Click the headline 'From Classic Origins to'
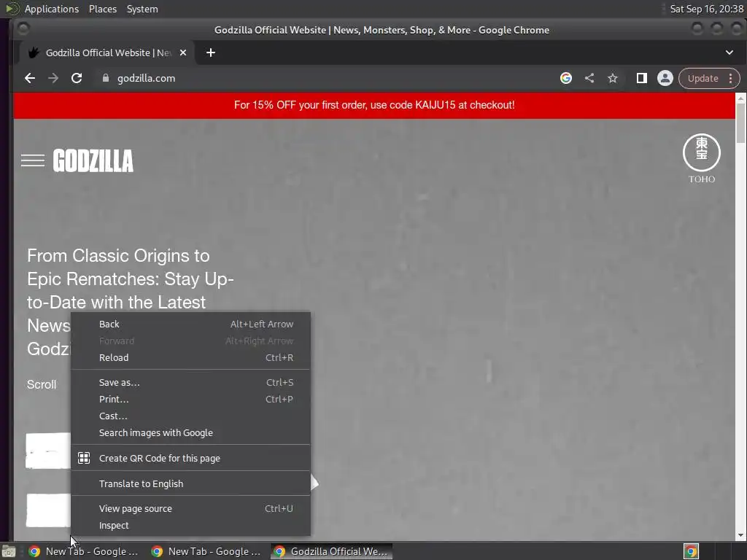 coord(118,256)
